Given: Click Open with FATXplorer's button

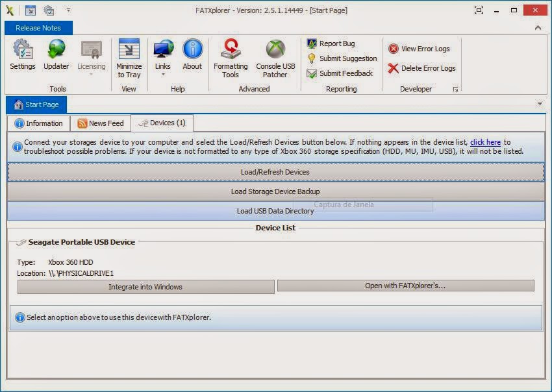Looking at the screenshot, I should tap(405, 286).
